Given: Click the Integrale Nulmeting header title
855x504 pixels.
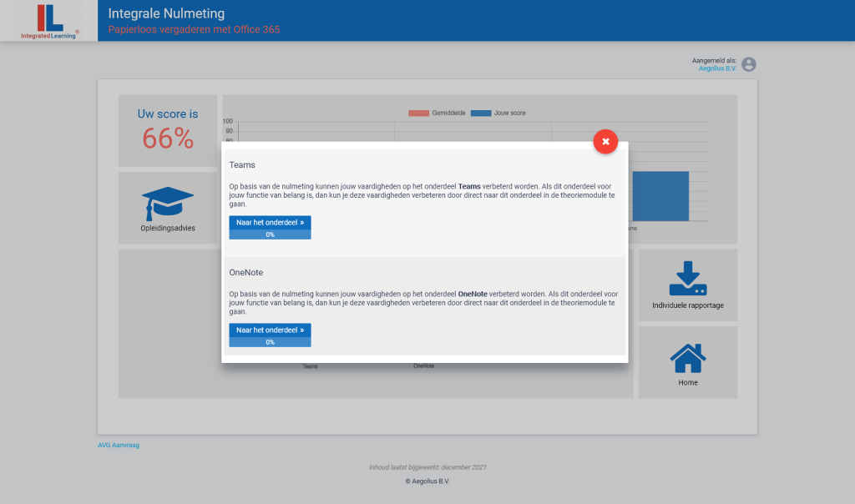Looking at the screenshot, I should coord(166,14).
